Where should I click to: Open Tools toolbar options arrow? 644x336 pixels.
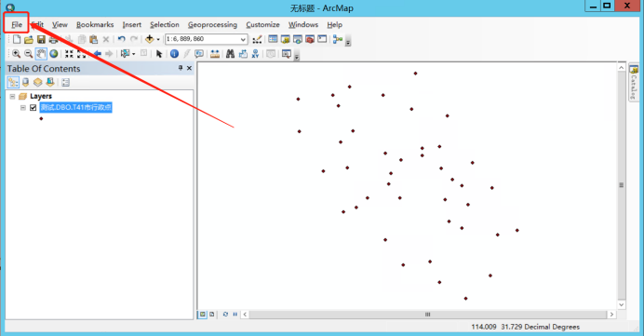pos(297,56)
